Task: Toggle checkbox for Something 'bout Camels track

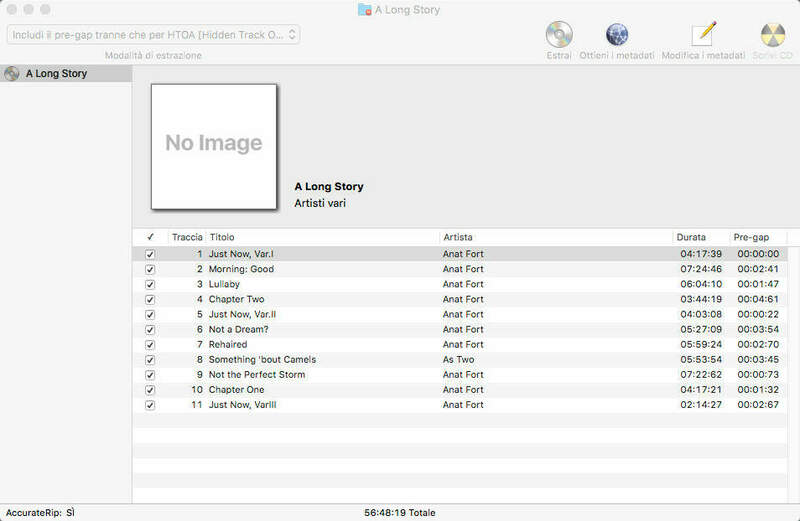Action: click(150, 360)
